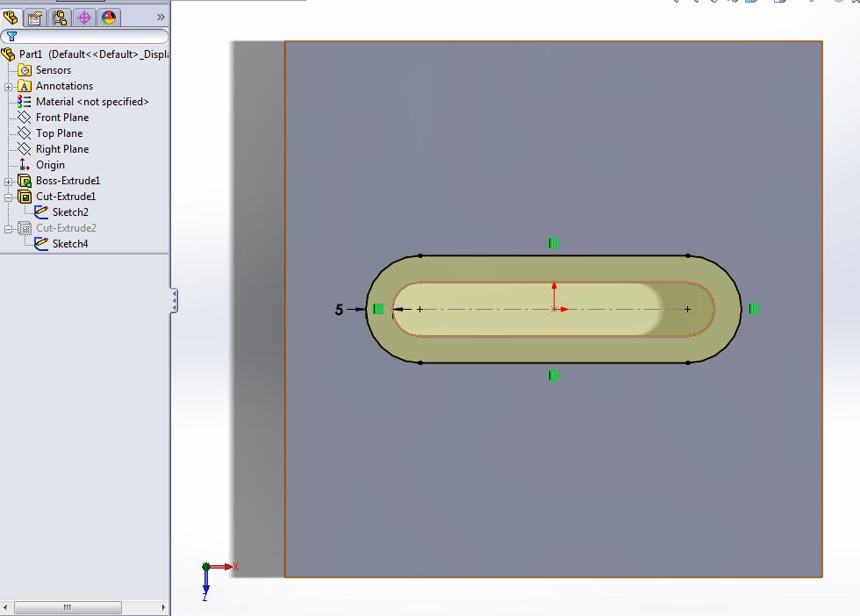Select the Front Plane feature icon

pyautogui.click(x=24, y=117)
